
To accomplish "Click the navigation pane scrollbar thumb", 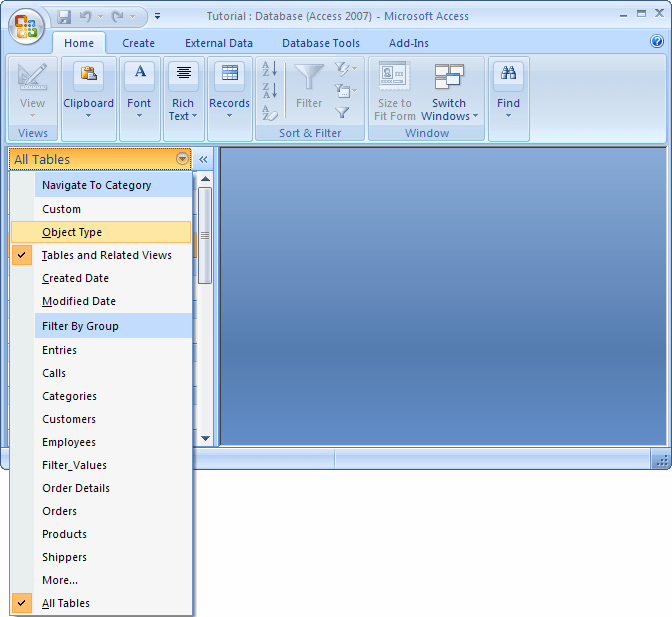I will 205,236.
